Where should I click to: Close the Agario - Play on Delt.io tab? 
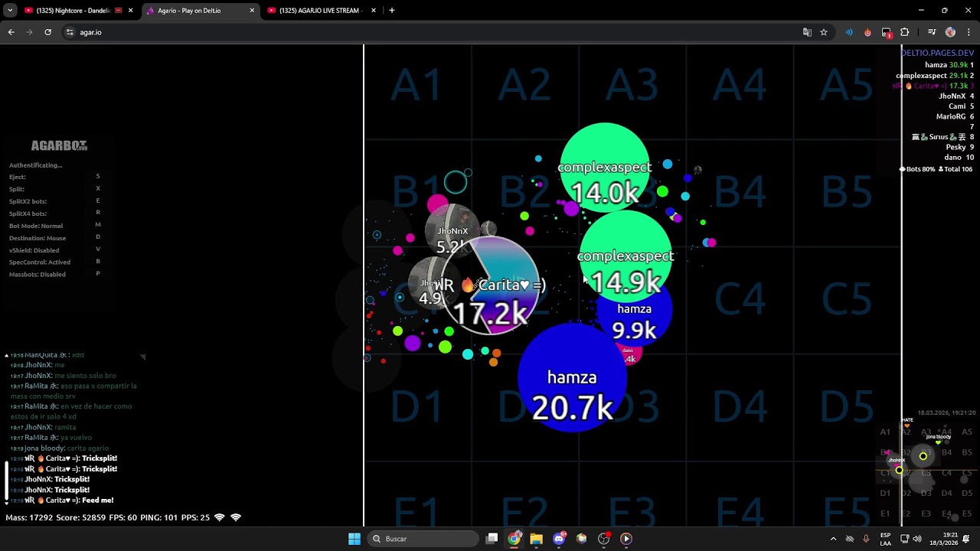click(252, 11)
